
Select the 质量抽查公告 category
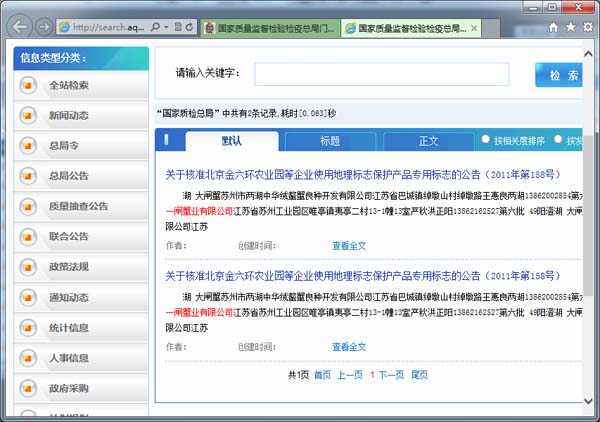(81, 206)
